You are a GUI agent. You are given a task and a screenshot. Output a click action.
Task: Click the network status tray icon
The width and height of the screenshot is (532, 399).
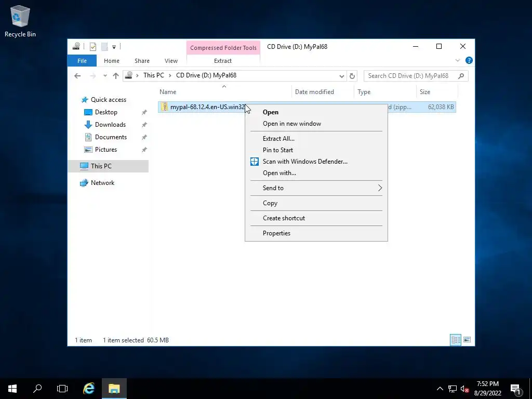point(453,389)
